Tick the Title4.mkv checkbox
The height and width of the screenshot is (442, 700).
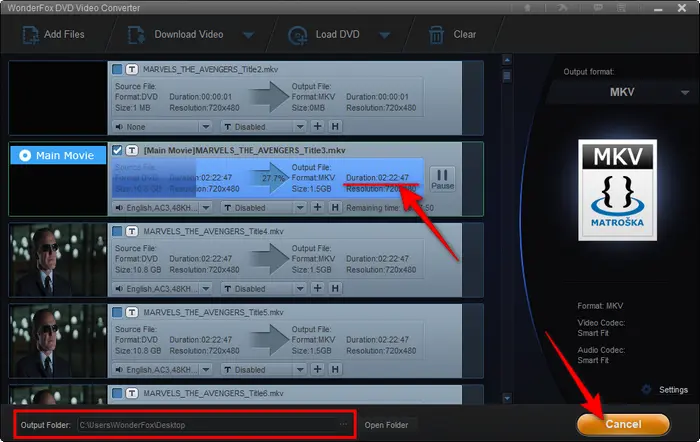pos(118,231)
